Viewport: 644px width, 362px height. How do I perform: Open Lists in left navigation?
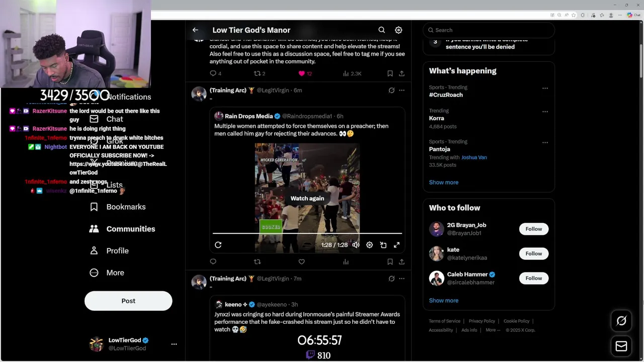click(107, 185)
